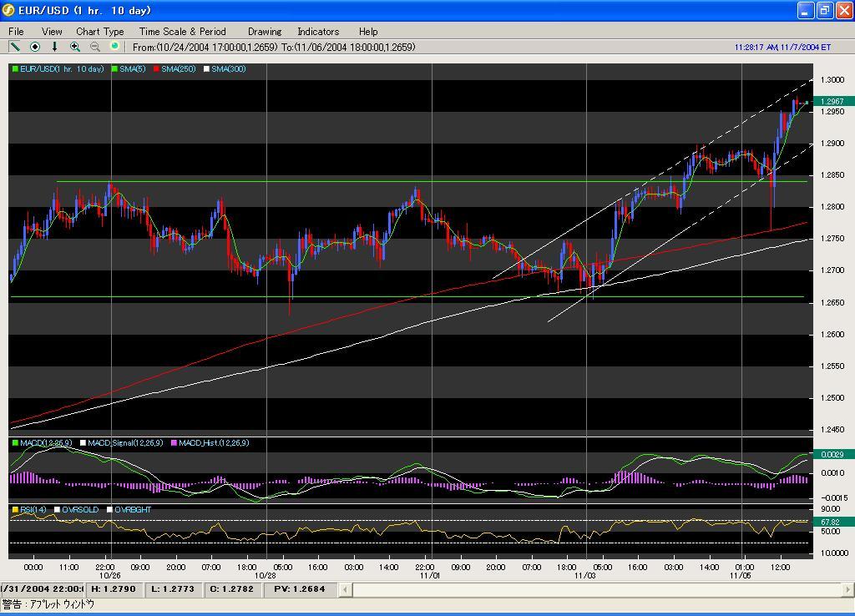
Task: Click the 1.3000 price axis label
Action: pos(832,79)
